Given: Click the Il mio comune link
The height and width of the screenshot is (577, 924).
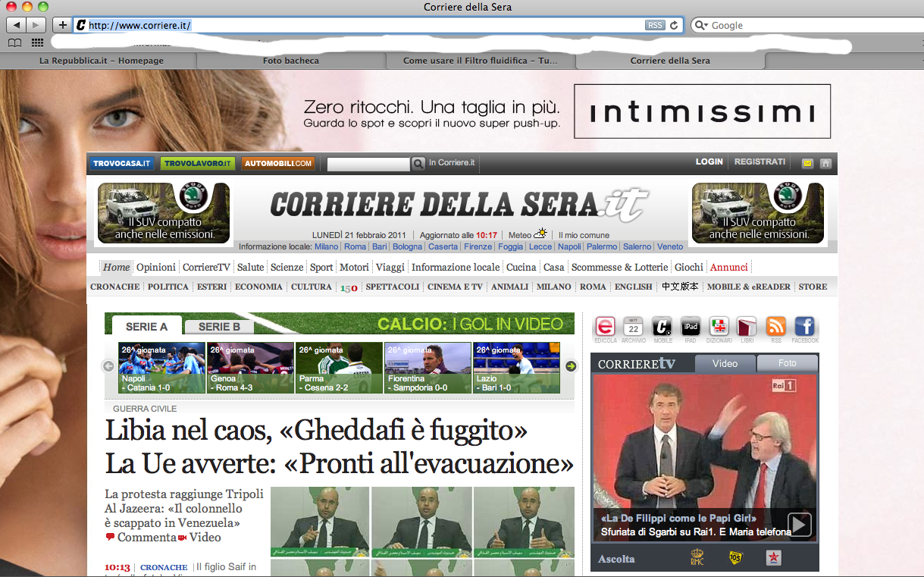Looking at the screenshot, I should [584, 235].
